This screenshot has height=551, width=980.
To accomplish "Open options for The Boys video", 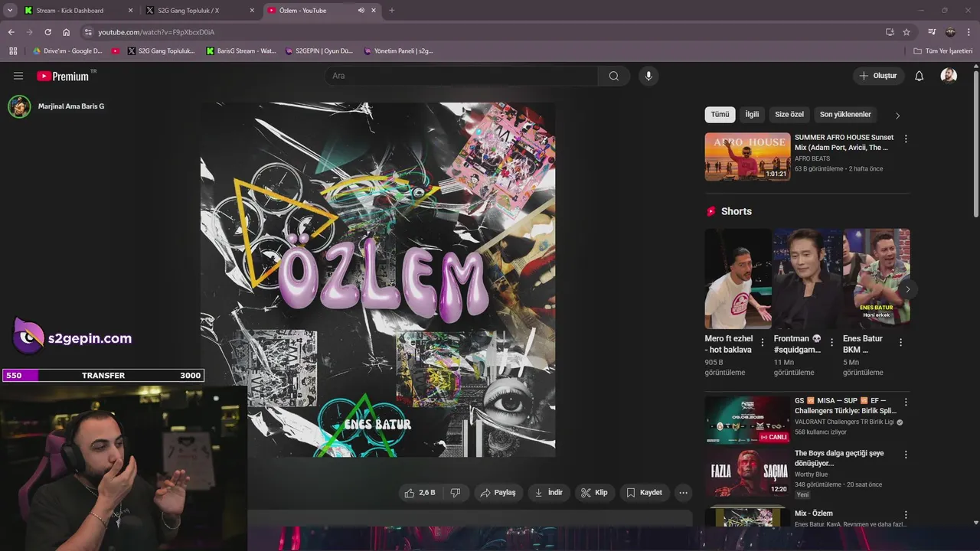I will (x=906, y=455).
